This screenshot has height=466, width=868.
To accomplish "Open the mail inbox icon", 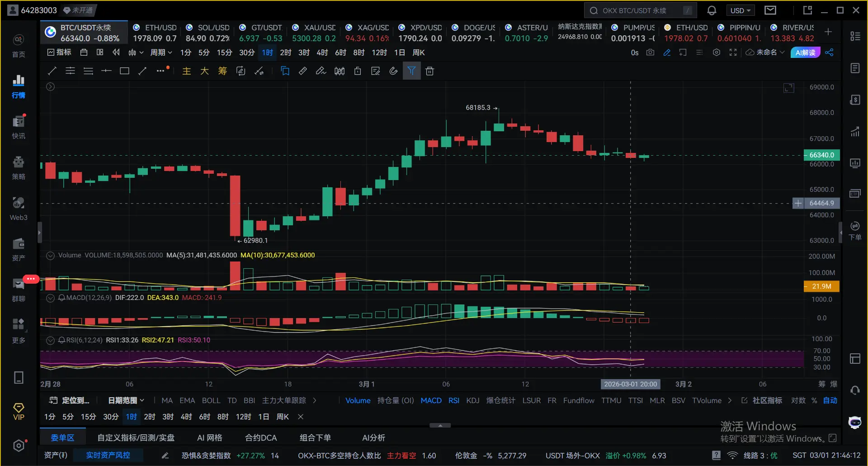I will pos(770,10).
